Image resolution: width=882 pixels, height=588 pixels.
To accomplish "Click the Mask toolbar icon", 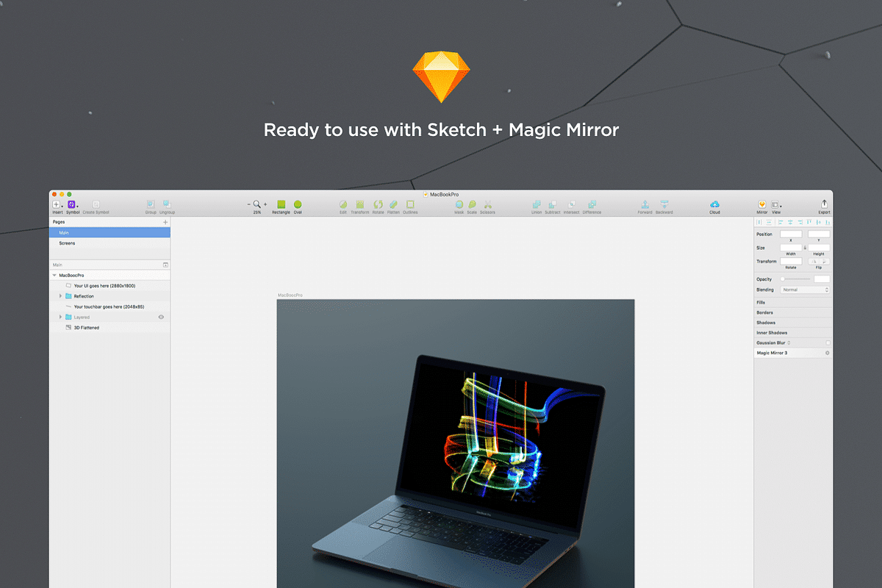I will (459, 204).
